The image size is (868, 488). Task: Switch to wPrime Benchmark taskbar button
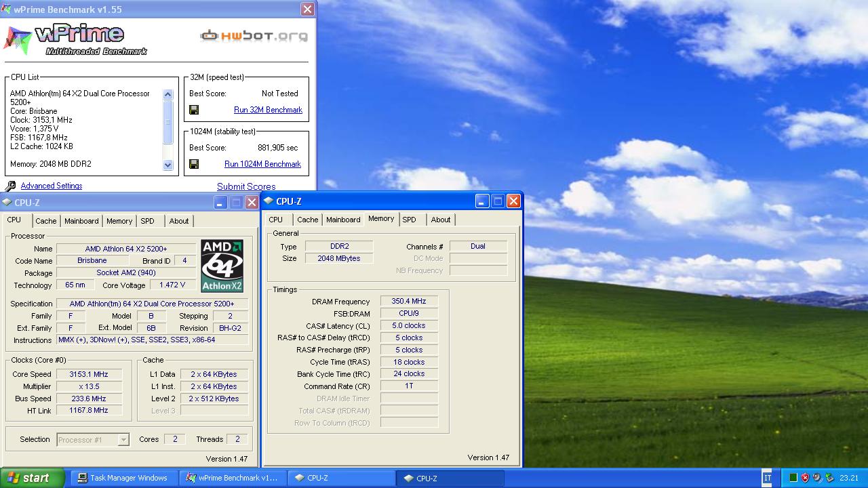point(234,478)
